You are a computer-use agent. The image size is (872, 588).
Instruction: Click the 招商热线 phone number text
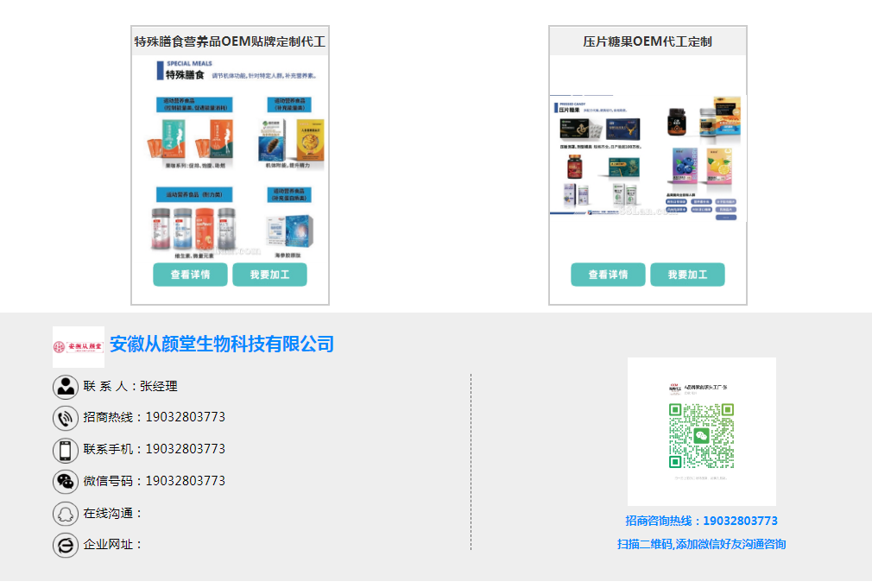185,417
